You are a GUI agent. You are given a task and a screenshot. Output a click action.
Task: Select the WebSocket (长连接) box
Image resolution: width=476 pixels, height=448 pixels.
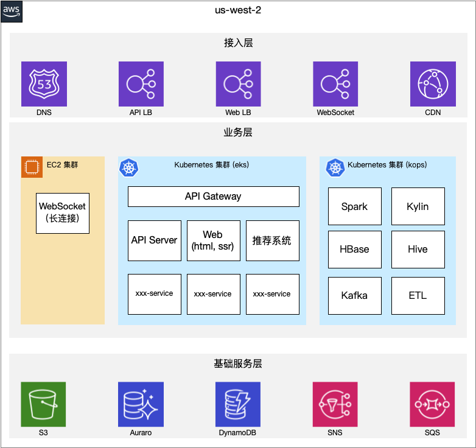63,213
